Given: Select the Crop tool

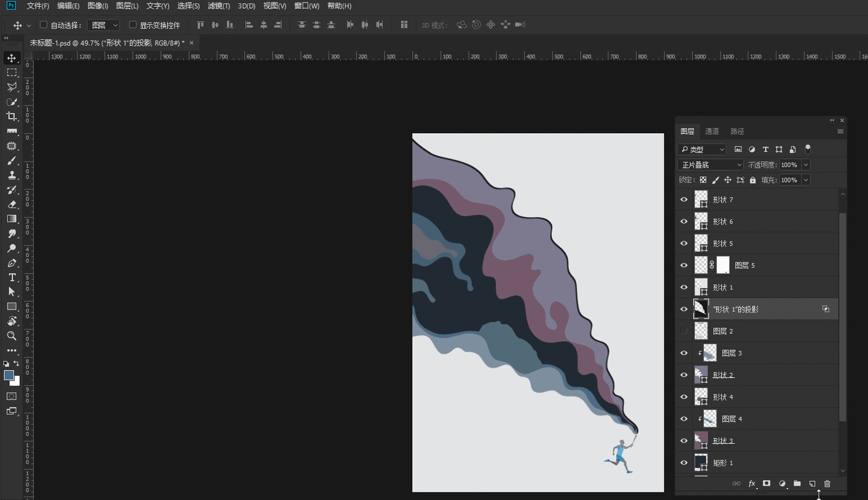Looking at the screenshot, I should (x=12, y=116).
